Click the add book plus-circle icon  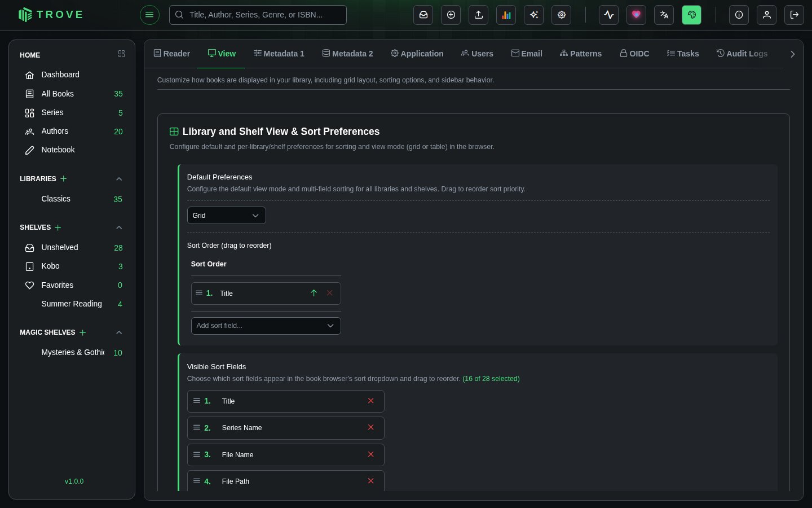(x=451, y=15)
